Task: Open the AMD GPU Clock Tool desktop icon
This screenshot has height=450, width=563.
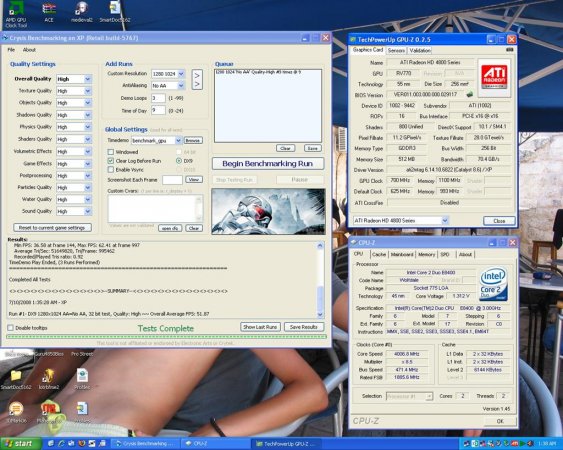Action: click(16, 14)
